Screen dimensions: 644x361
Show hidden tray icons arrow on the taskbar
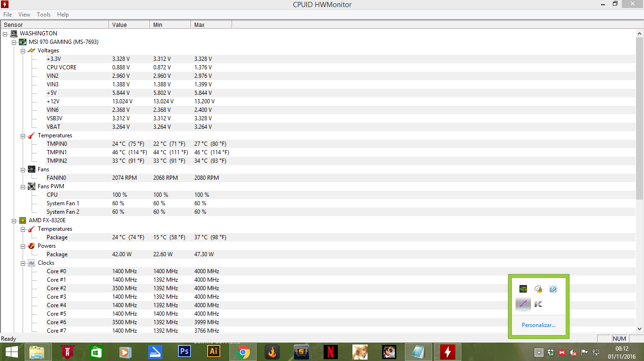pos(539,353)
